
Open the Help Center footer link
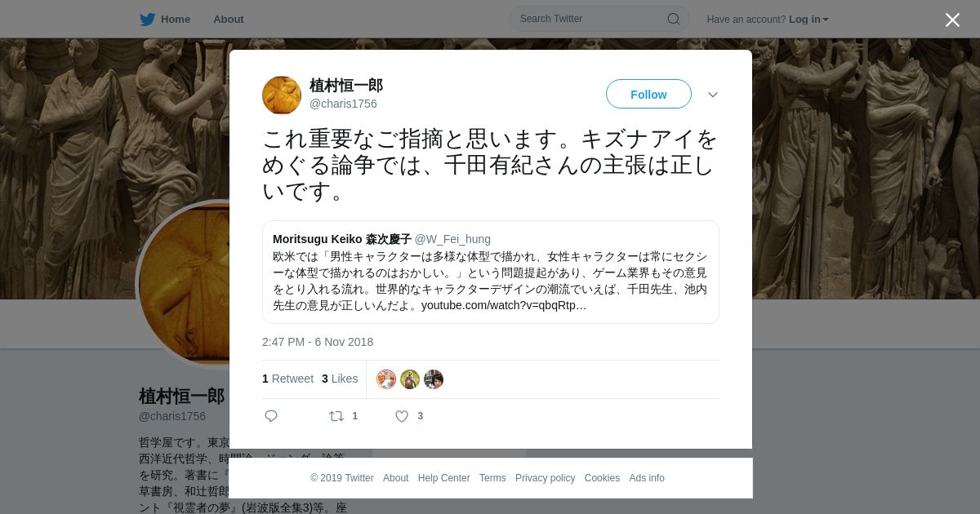click(443, 478)
